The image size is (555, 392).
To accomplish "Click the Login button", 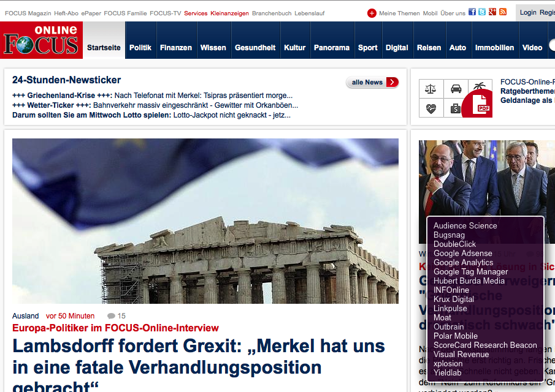I will tap(528, 13).
